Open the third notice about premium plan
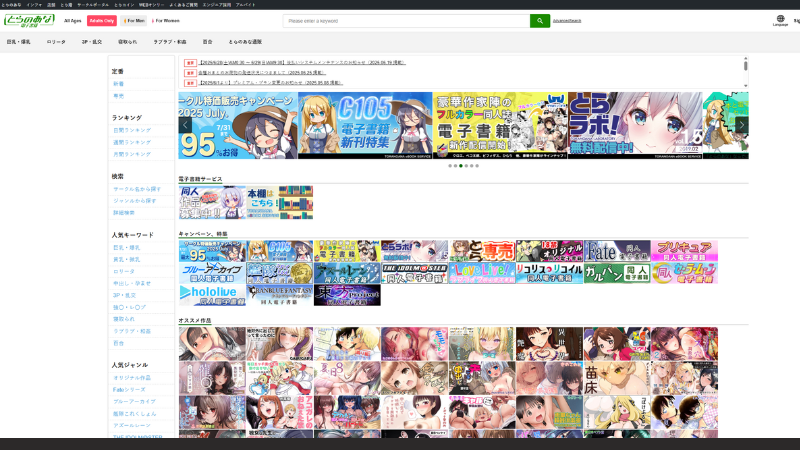The height and width of the screenshot is (450, 800). click(270, 83)
